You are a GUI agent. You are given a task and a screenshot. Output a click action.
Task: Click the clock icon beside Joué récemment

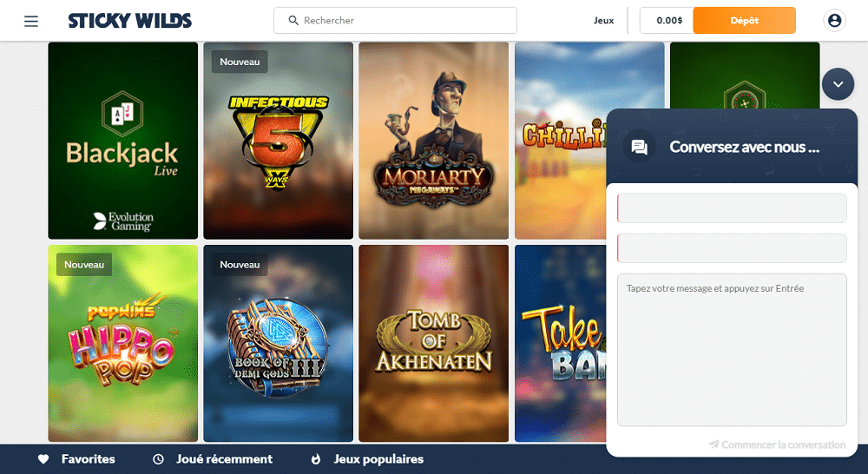(x=158, y=459)
